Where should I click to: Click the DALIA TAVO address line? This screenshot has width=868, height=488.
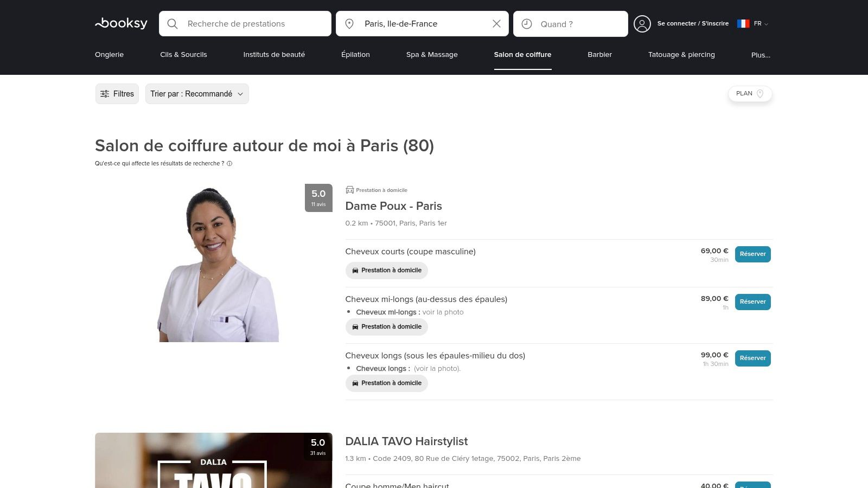(x=463, y=459)
